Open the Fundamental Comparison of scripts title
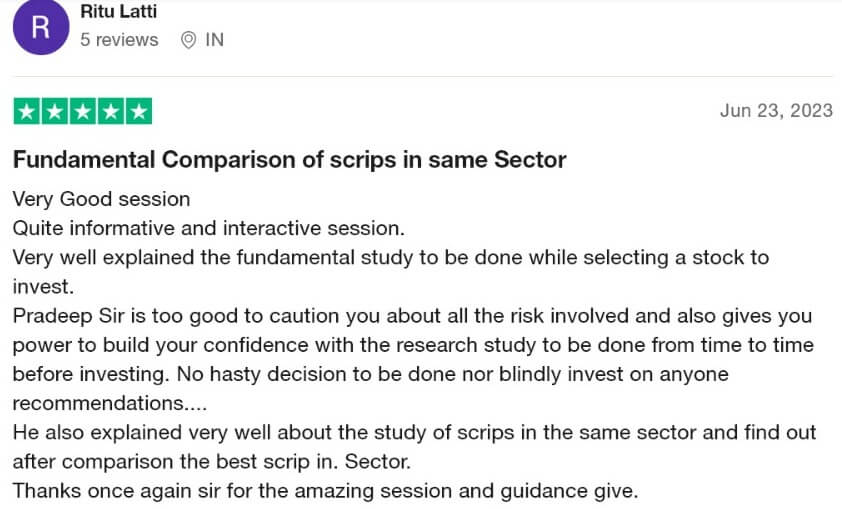 point(289,160)
